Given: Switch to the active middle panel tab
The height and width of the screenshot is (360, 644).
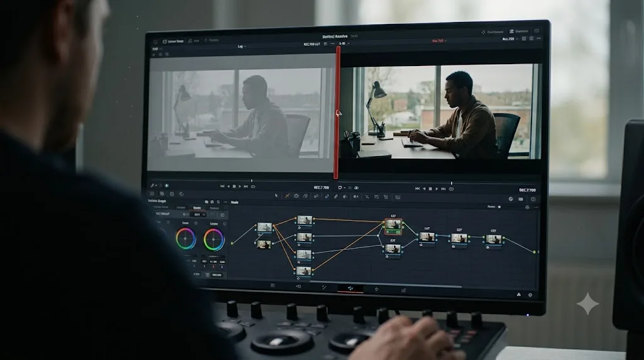Looking at the screenshot, I should pos(197,208).
